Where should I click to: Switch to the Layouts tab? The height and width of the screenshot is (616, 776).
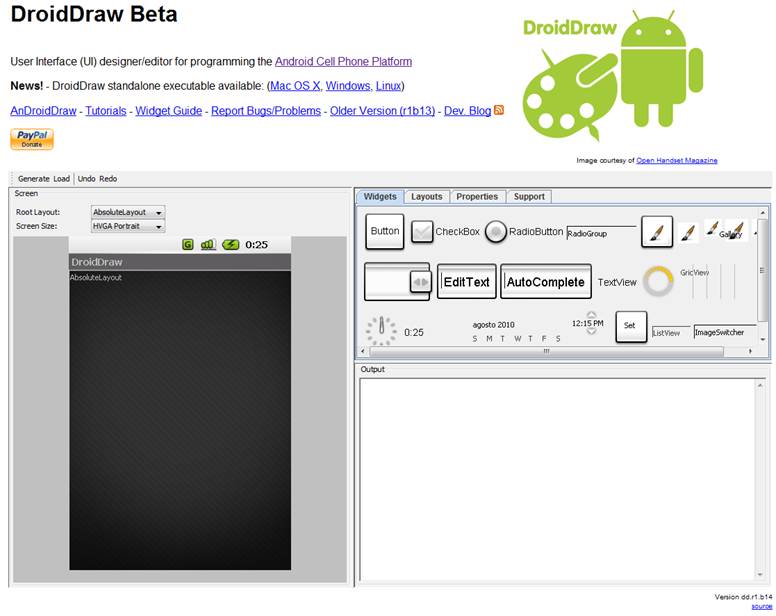[x=427, y=196]
